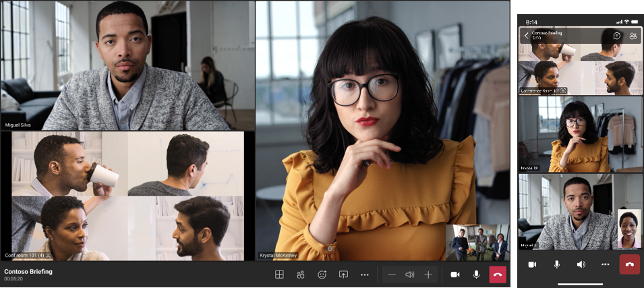Click the Krystal McKinney name label
Screen dimensions: 644x288
tap(278, 256)
